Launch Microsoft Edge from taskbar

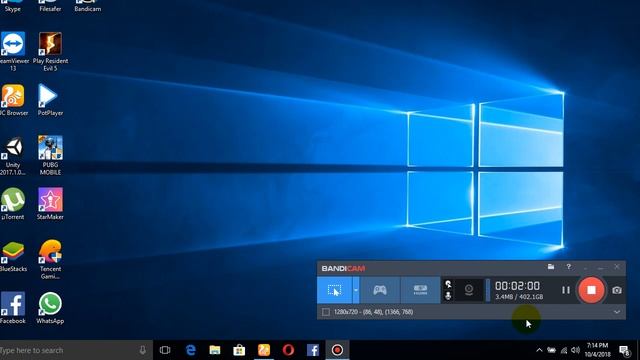(x=190, y=350)
